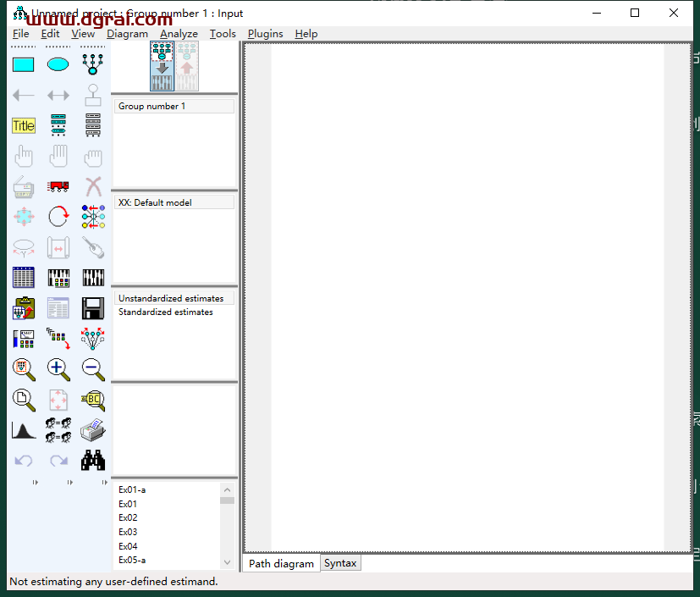Choose the deselect all objects hand tool
The width and height of the screenshot is (700, 597).
(93, 158)
